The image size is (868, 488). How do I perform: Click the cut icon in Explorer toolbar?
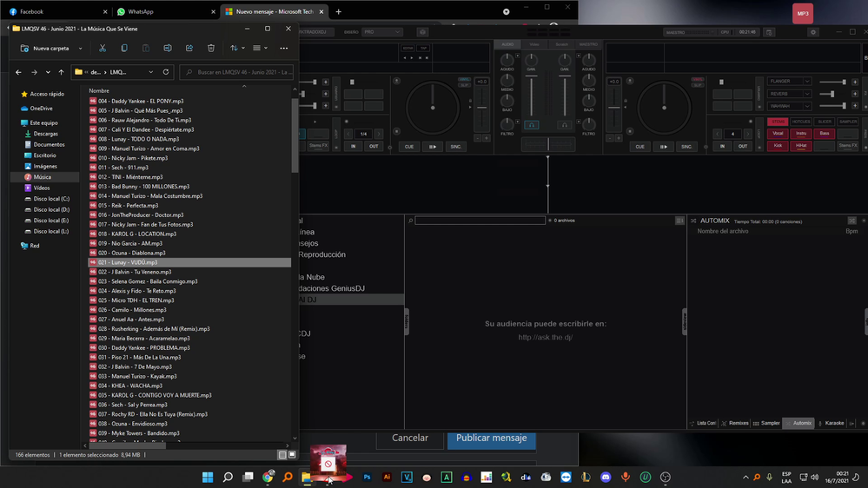click(103, 49)
